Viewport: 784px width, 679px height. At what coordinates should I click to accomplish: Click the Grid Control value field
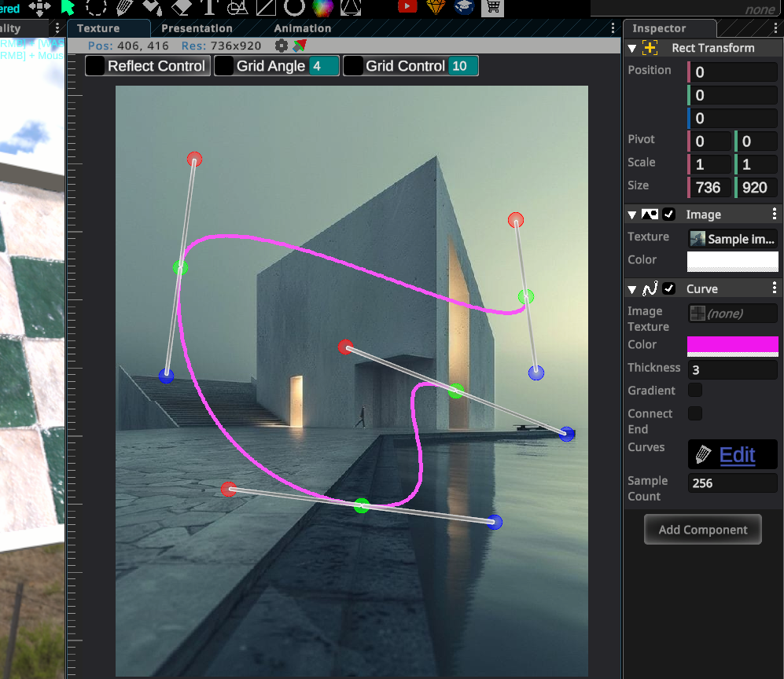463,66
